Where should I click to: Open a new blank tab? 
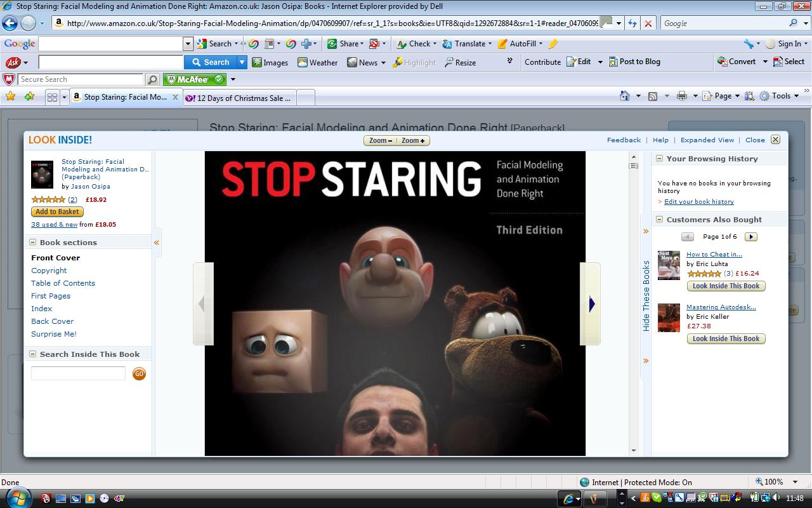[x=306, y=98]
